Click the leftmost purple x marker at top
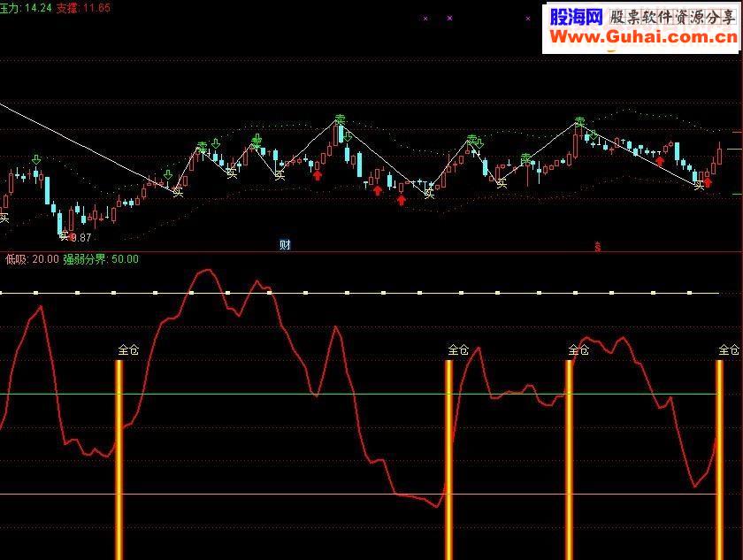This screenshot has width=743, height=560. [425, 19]
